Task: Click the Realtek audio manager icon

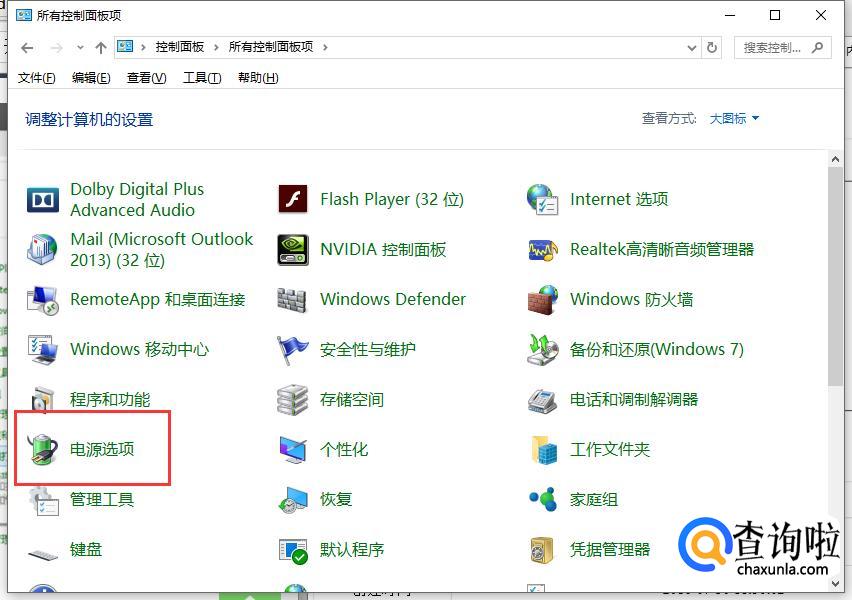Action: 543,250
